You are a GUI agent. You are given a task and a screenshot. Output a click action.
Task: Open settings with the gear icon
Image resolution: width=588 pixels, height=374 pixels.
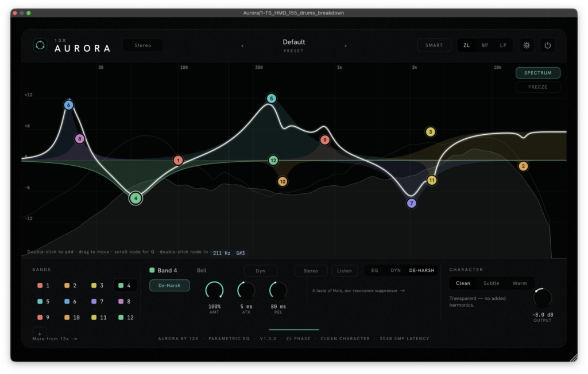[x=527, y=45]
